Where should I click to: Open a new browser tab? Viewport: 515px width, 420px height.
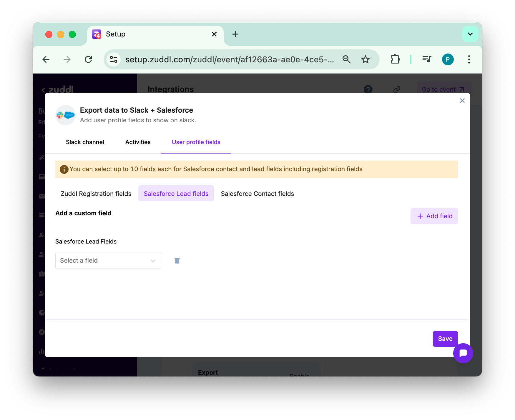(x=235, y=34)
